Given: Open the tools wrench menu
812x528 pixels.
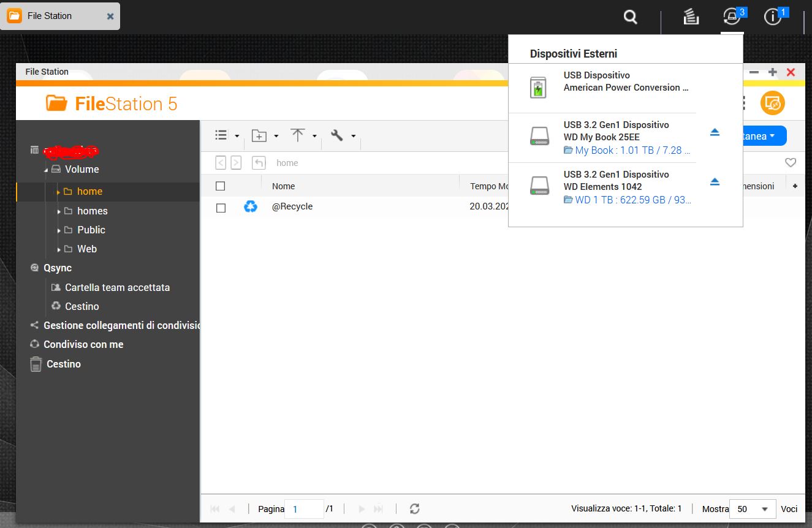Looking at the screenshot, I should tap(343, 136).
